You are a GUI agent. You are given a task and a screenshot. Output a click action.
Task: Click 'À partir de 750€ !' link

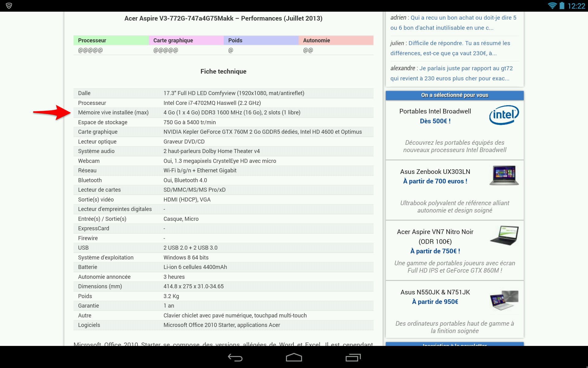[x=435, y=251]
